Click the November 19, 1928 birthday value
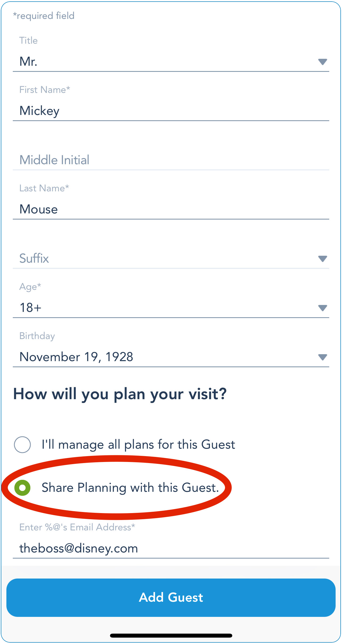 point(76,357)
